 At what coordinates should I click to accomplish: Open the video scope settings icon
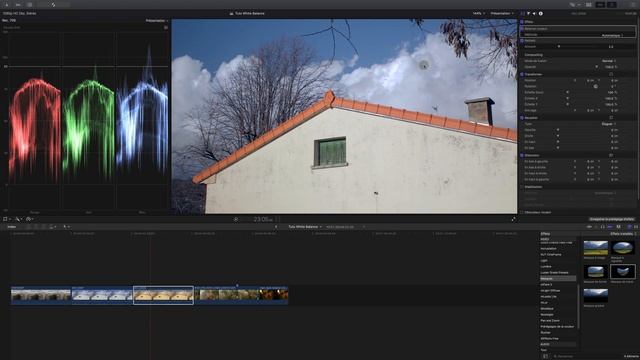click(x=166, y=27)
